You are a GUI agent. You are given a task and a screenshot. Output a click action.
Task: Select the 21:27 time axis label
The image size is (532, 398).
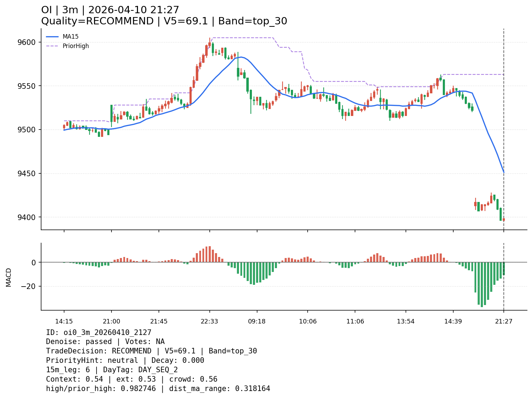(504, 321)
